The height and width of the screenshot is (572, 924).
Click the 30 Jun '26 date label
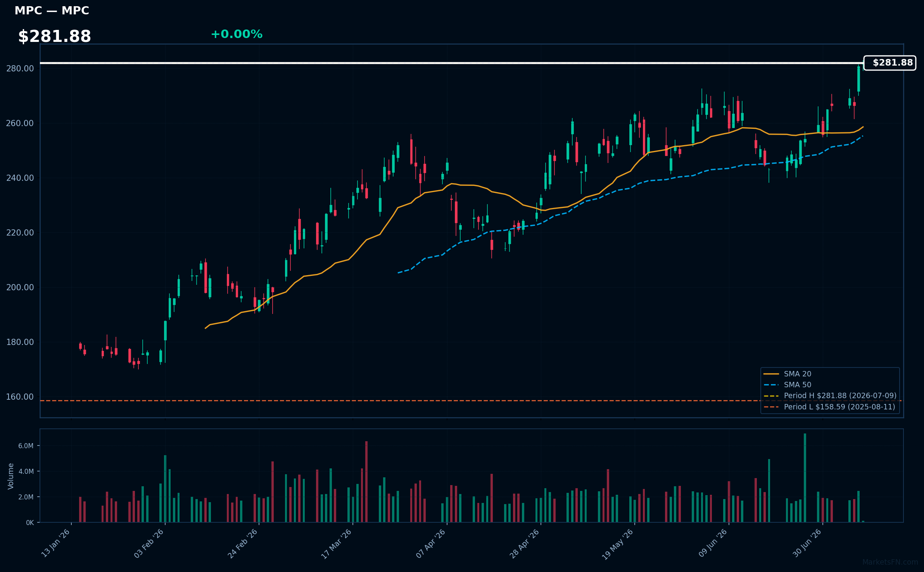pos(807,543)
